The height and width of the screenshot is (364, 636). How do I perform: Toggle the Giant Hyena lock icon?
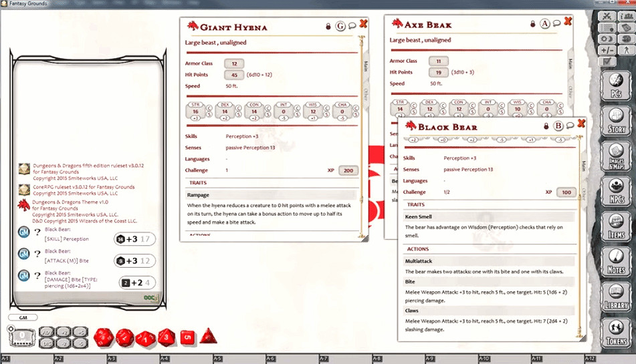pos(328,27)
